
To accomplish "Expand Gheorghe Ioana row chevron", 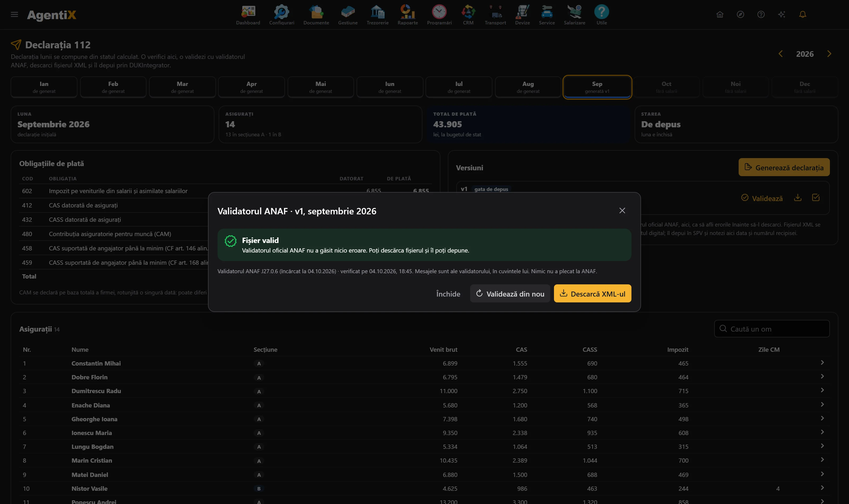I will [x=822, y=418].
